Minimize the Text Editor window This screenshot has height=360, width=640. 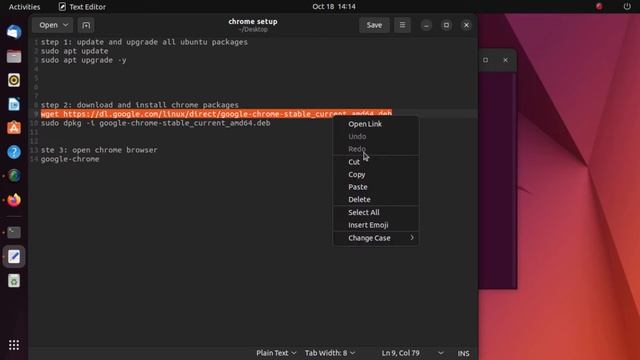(426, 25)
